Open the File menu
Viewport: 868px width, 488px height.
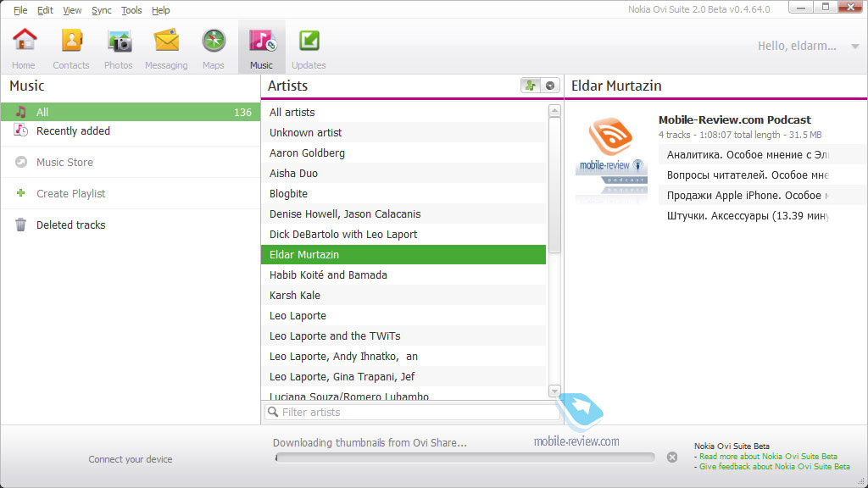pyautogui.click(x=20, y=10)
